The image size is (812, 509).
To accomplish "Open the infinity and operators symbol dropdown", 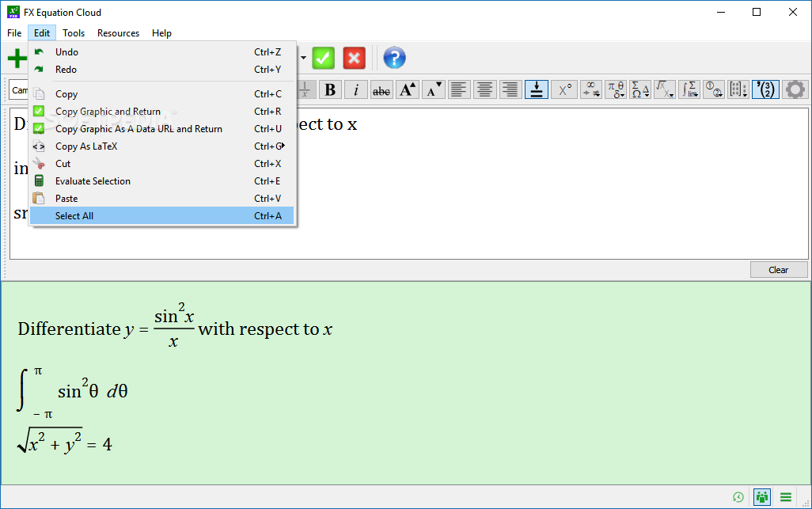I will (591, 89).
